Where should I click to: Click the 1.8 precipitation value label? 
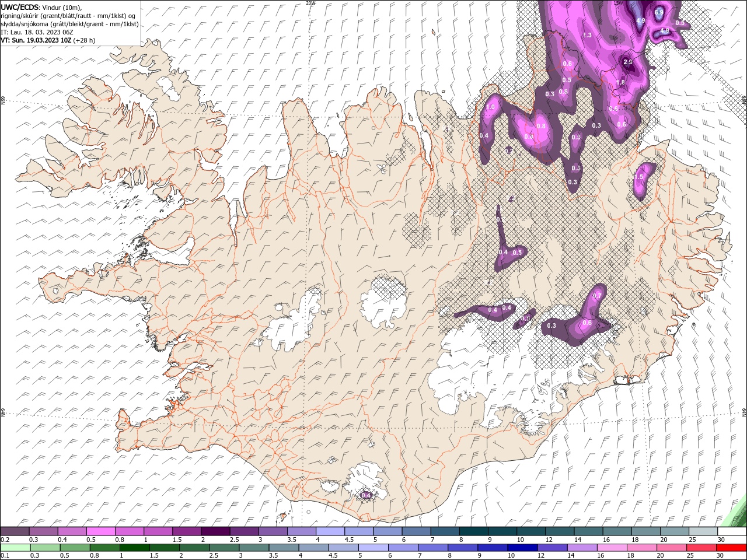[620, 82]
